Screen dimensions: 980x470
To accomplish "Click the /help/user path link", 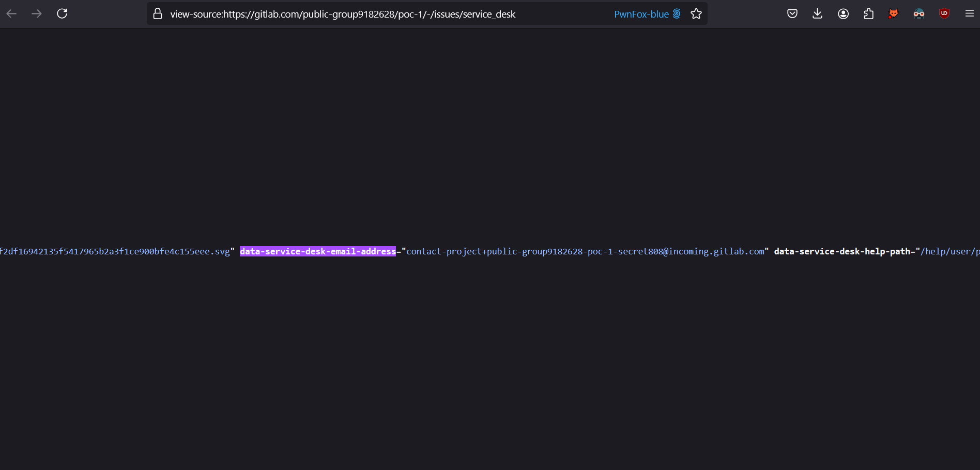I will pyautogui.click(x=950, y=251).
